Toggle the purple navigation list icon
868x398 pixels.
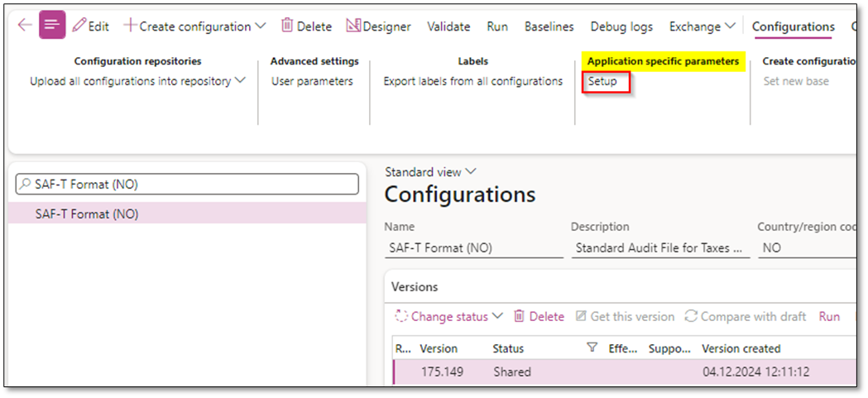pyautogui.click(x=52, y=26)
